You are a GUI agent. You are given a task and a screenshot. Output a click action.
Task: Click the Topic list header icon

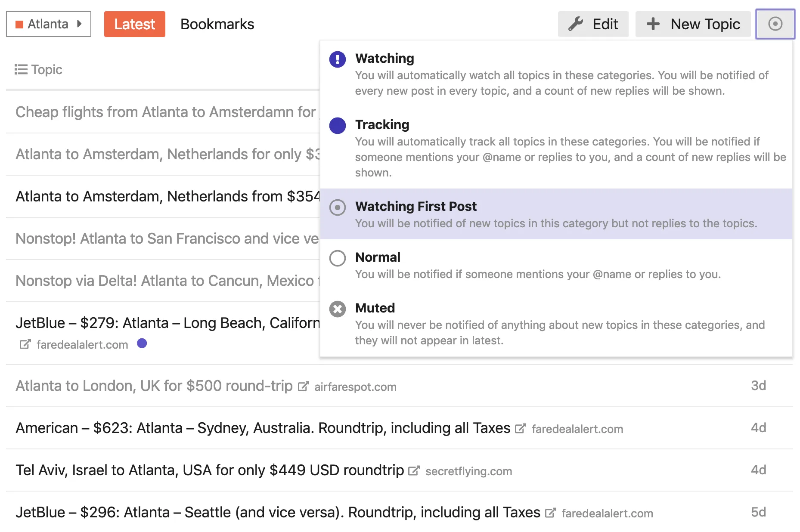pyautogui.click(x=21, y=70)
